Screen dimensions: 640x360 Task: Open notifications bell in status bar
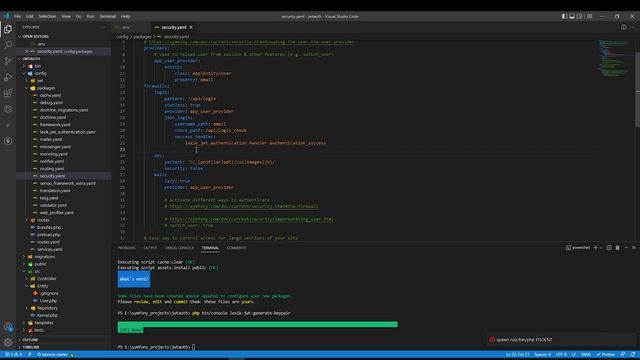pyautogui.click(x=633, y=354)
